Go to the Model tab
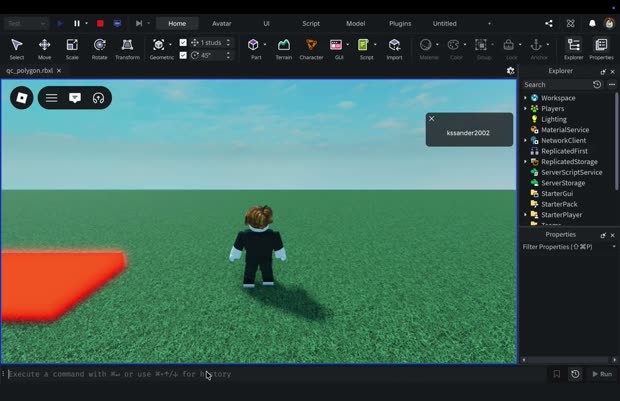The image size is (620, 401). coord(355,23)
